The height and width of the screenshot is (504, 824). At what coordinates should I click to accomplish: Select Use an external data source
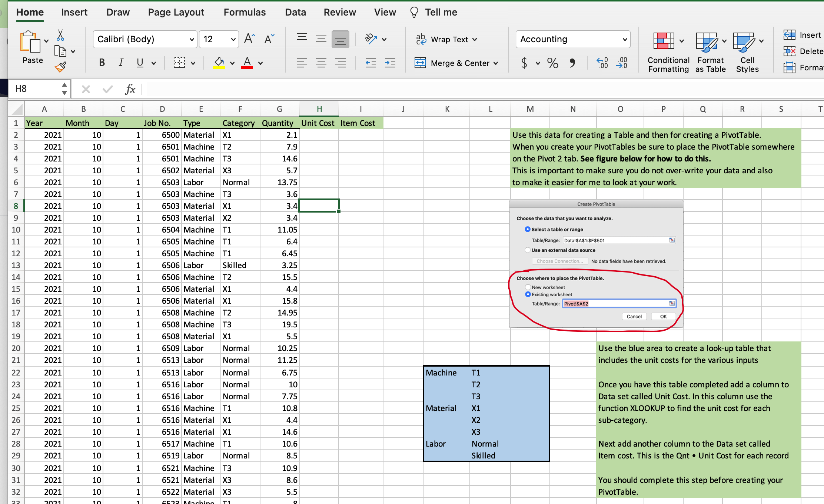528,250
